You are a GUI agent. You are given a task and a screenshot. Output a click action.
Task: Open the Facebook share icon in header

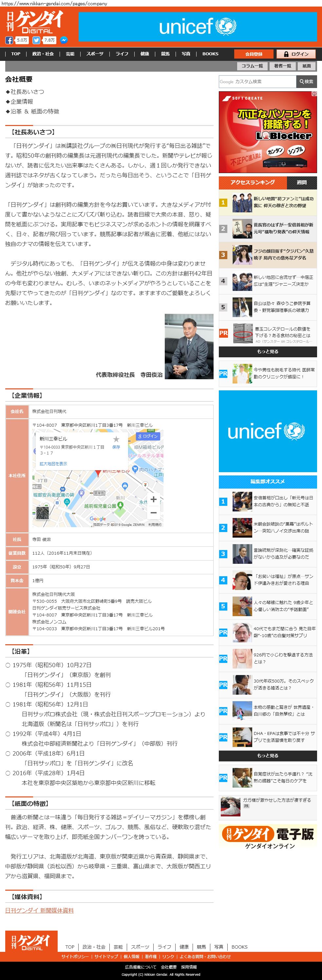(9, 40)
